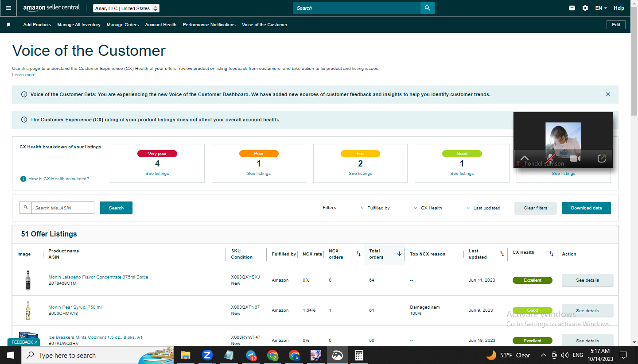This screenshot has height=364, width=638.
Task: Open Manage All Inventory
Action: pyautogui.click(x=79, y=25)
